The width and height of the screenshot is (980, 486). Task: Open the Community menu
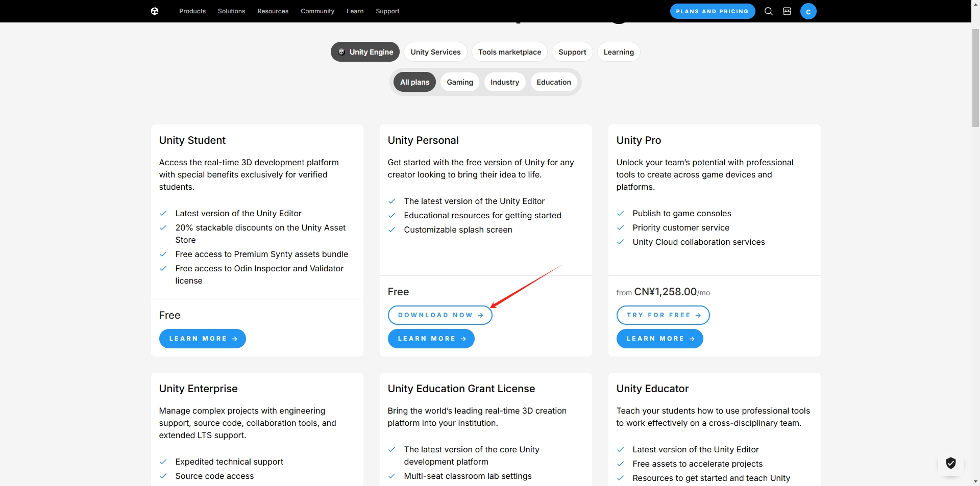click(x=317, y=11)
